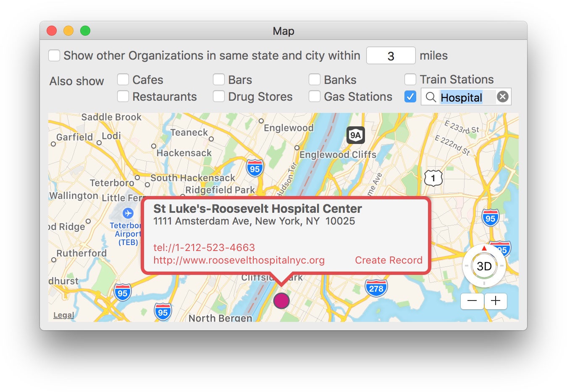Click the Teterboro Airport icon on map

(128, 213)
